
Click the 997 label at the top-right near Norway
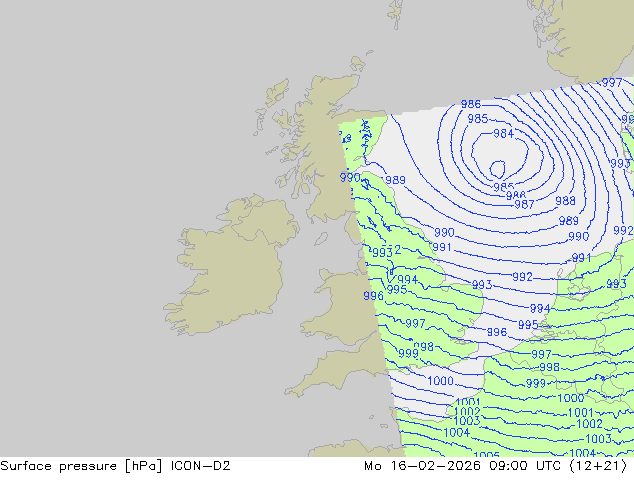coord(612,83)
